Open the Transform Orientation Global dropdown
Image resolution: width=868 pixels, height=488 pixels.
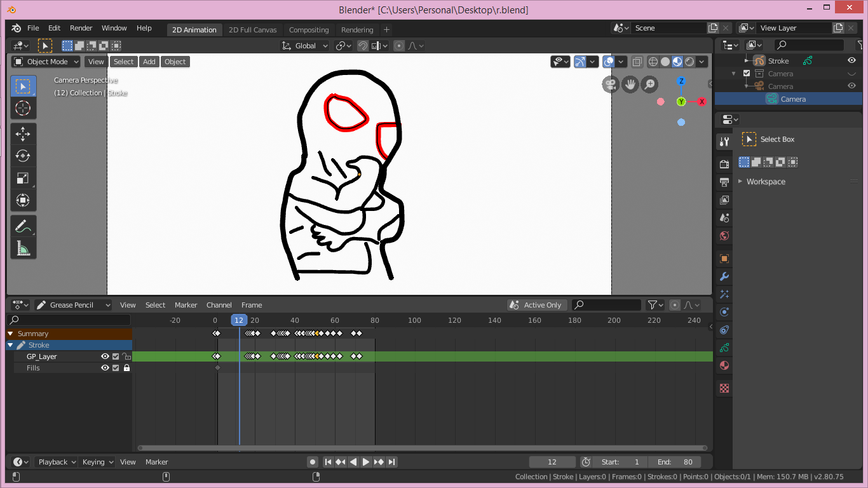[304, 45]
